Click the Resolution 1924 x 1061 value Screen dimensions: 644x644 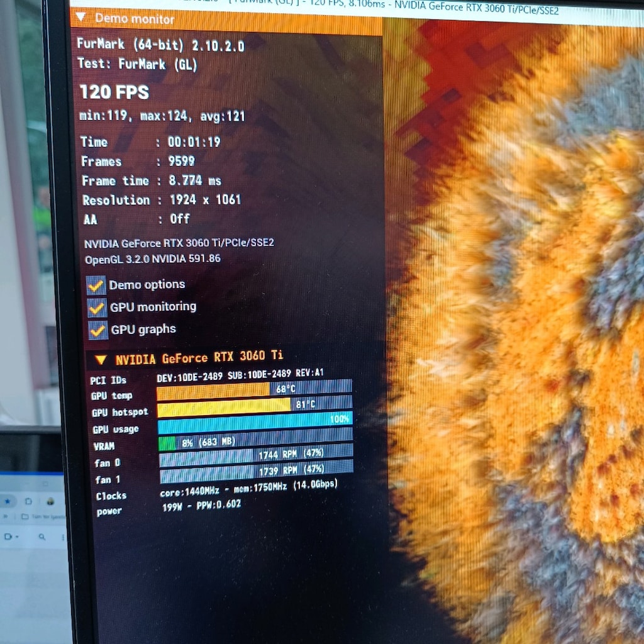(x=206, y=199)
